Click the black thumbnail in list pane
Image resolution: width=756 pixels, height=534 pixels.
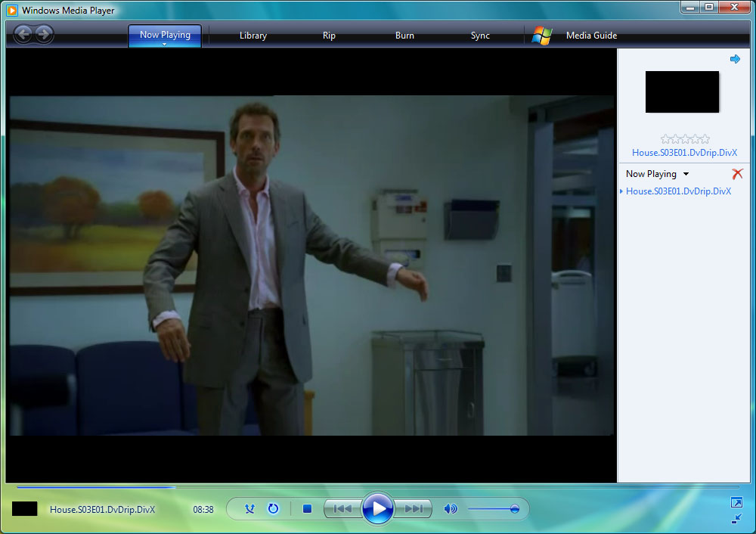tap(682, 92)
